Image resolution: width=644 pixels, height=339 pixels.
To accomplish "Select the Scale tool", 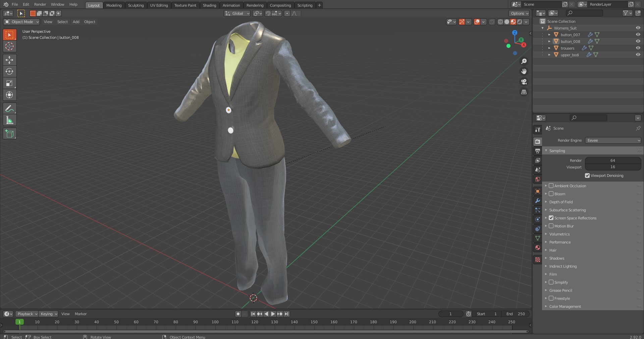I will (9, 83).
